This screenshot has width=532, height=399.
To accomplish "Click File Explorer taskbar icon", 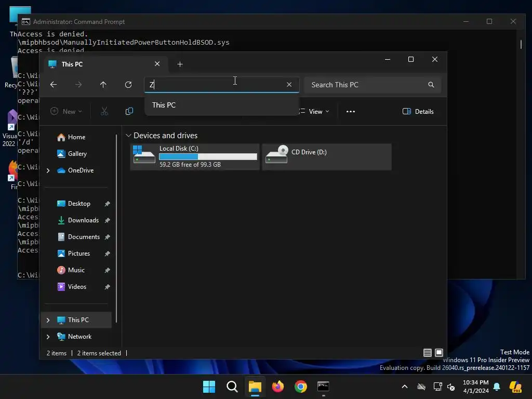I will click(255, 387).
